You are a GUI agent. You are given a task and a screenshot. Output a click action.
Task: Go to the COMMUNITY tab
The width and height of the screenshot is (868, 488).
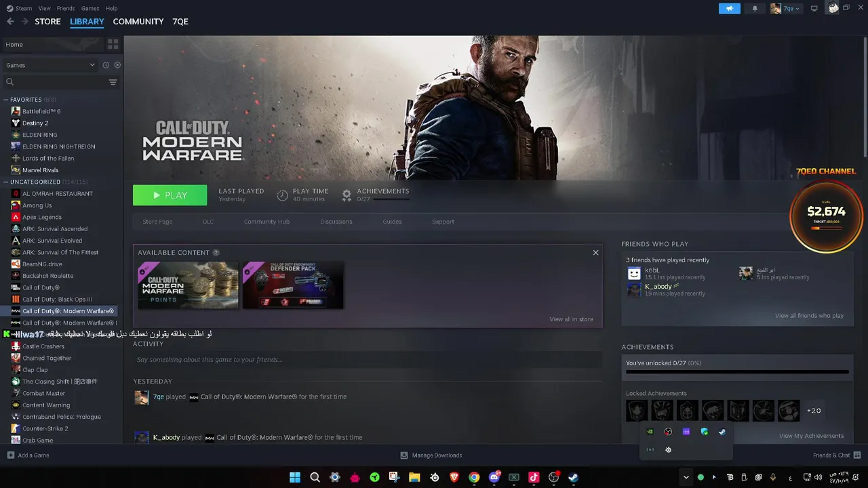(x=138, y=22)
